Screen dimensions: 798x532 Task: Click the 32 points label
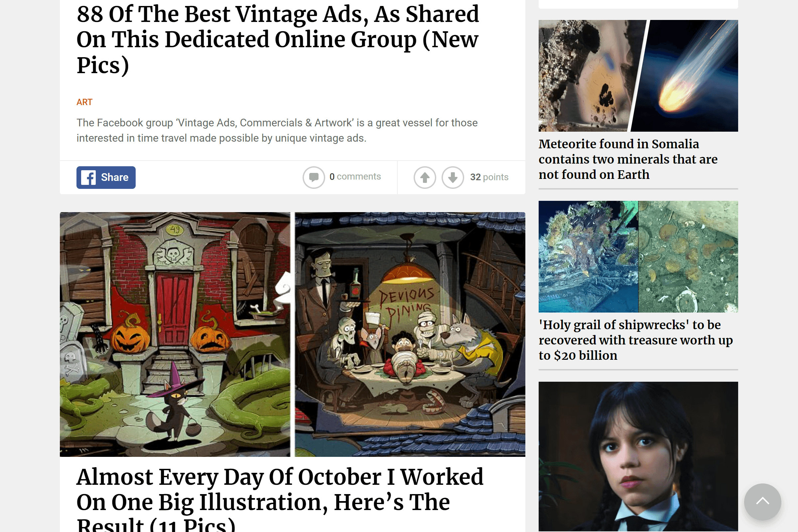489,177
